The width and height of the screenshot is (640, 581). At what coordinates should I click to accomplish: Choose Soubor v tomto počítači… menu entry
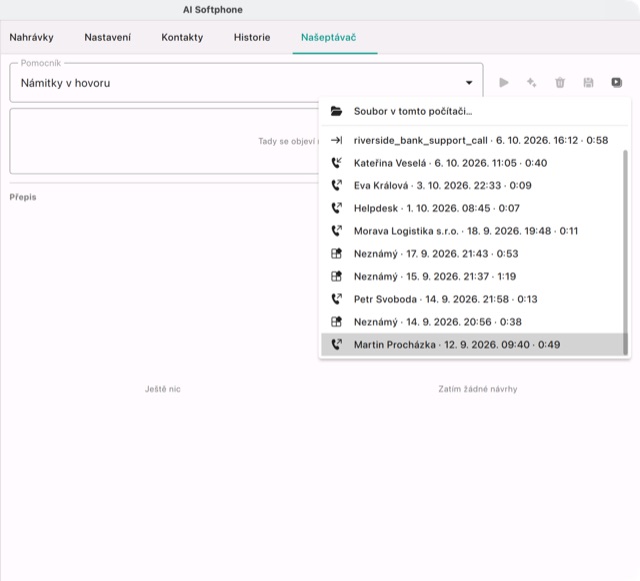click(x=474, y=111)
